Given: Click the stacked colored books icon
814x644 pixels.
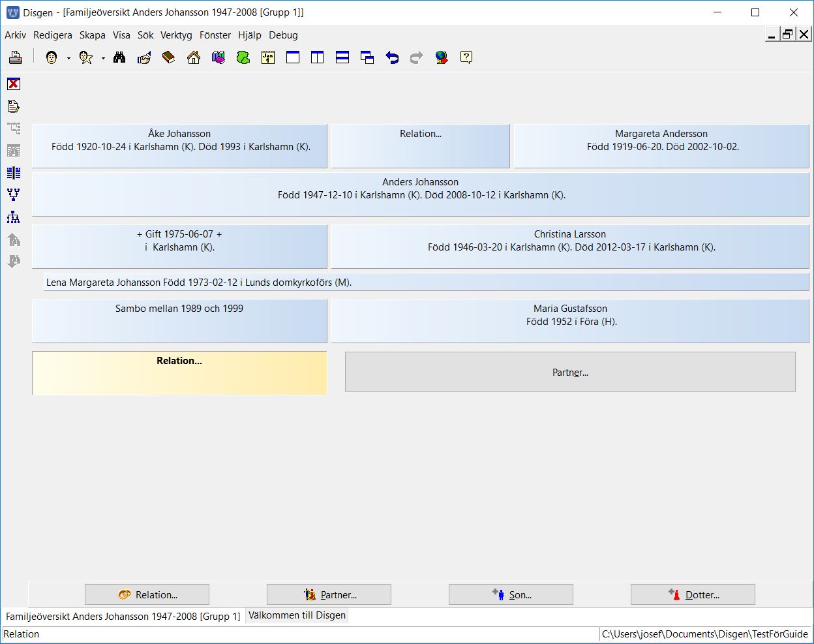Looking at the screenshot, I should 219,57.
